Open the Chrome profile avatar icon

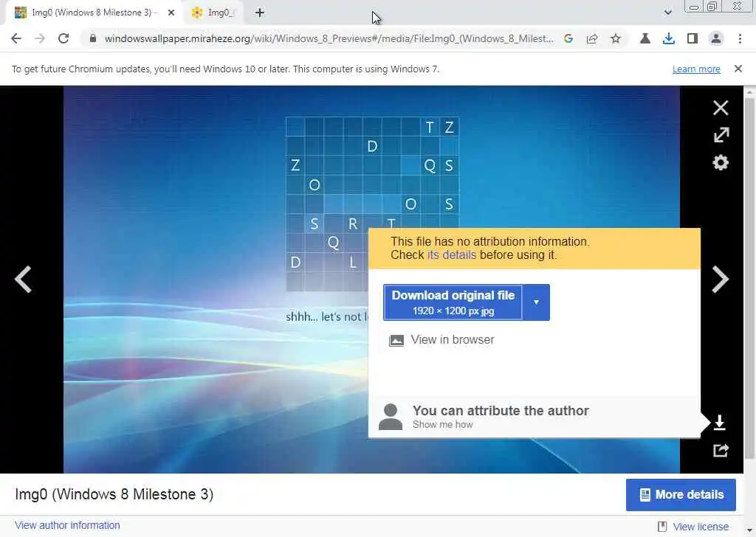(716, 38)
